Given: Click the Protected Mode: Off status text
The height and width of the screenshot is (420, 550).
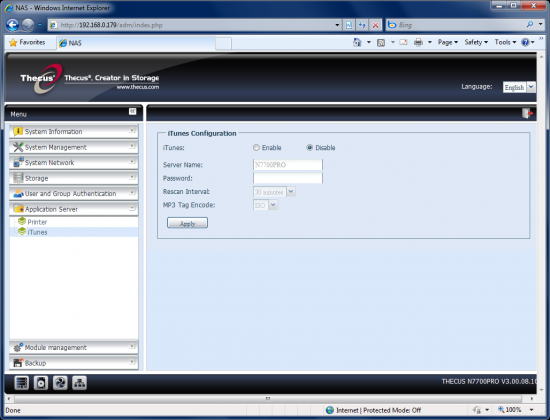Looking at the screenshot, I should [x=392, y=410].
